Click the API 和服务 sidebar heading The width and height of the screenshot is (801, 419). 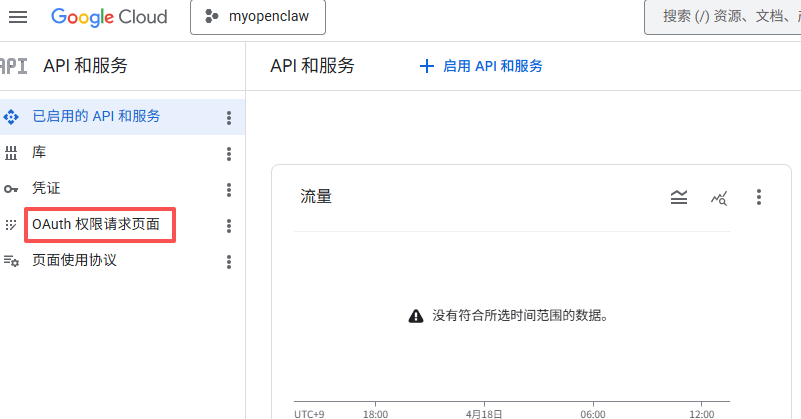coord(85,66)
